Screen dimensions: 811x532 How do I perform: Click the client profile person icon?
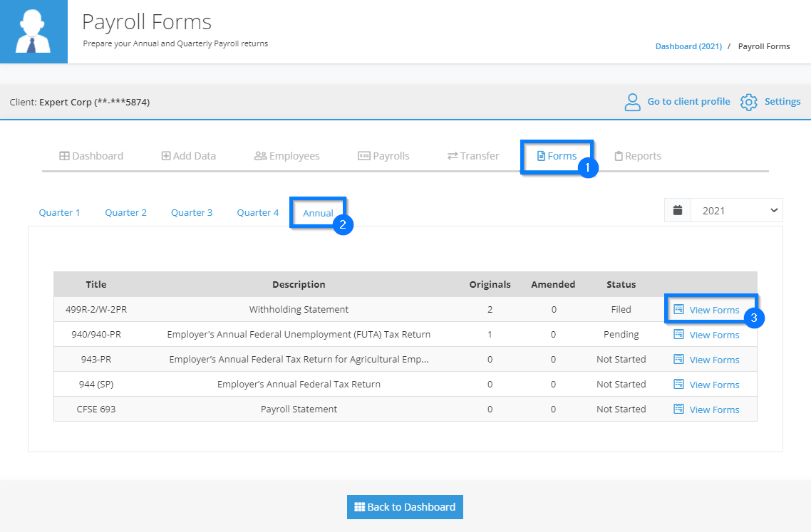coord(632,102)
